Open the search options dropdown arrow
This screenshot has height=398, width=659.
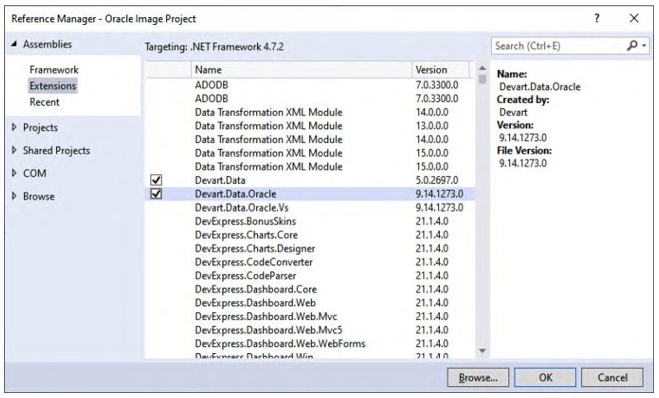(x=644, y=45)
